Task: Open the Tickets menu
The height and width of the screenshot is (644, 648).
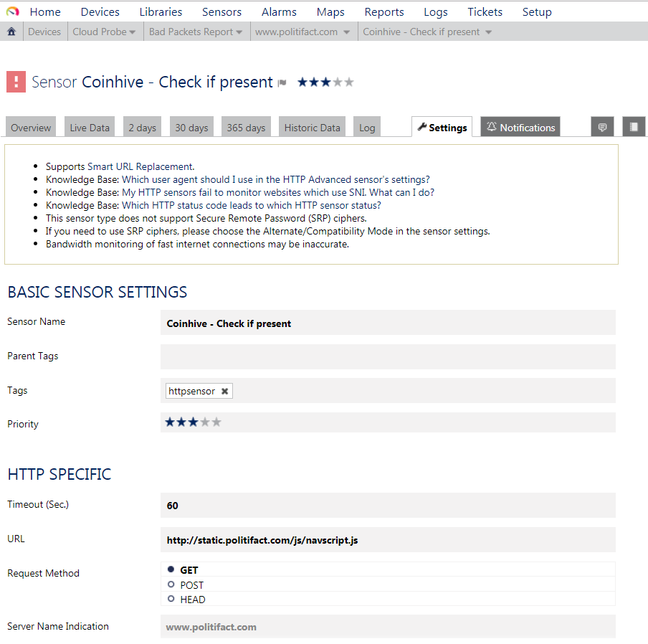Action: [x=485, y=12]
